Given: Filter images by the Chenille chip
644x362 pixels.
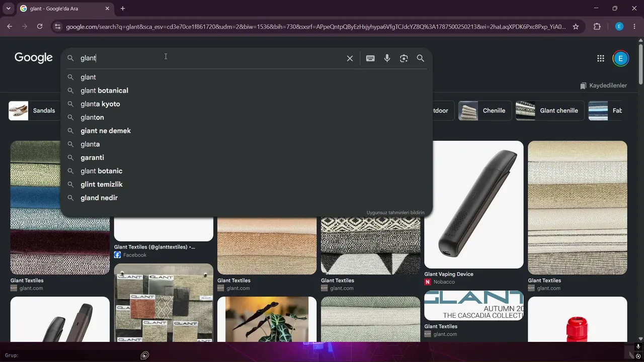Looking at the screenshot, I should (485, 111).
